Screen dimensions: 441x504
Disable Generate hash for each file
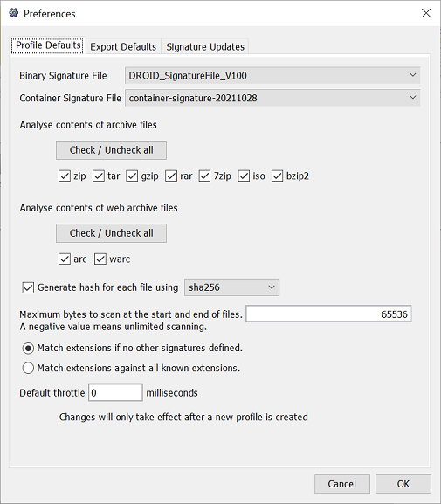[x=28, y=287]
